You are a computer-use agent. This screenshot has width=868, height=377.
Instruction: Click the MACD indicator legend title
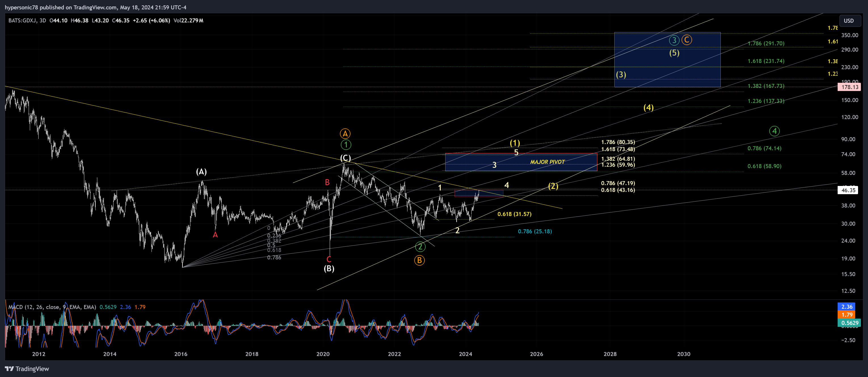pos(52,307)
